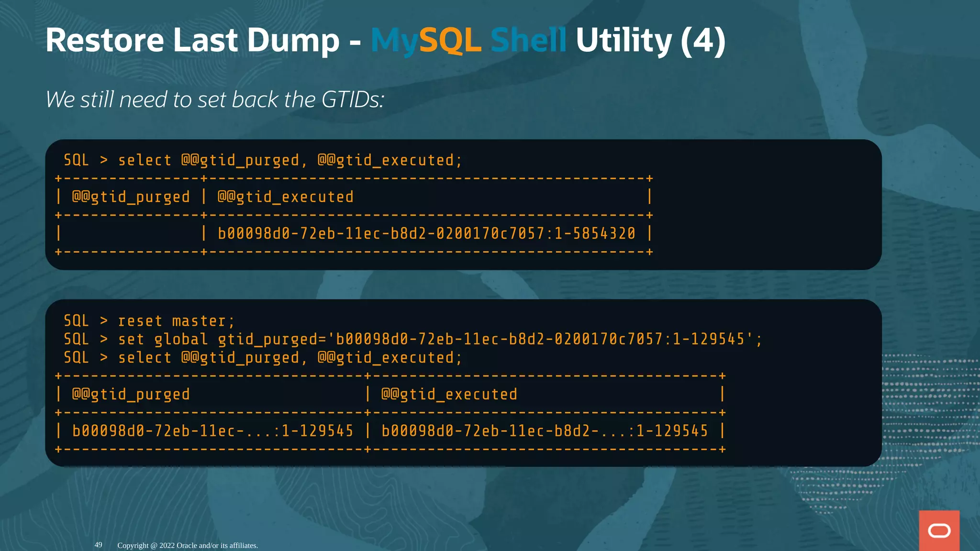This screenshot has width=980, height=551.
Task: Click the 'MySQL Shell' colored title words
Action: [x=469, y=41]
